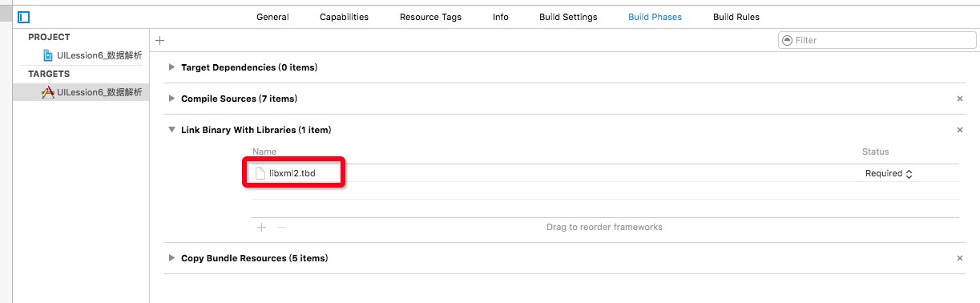The image size is (980, 303).
Task: Open the Build Rules tab
Action: (736, 17)
